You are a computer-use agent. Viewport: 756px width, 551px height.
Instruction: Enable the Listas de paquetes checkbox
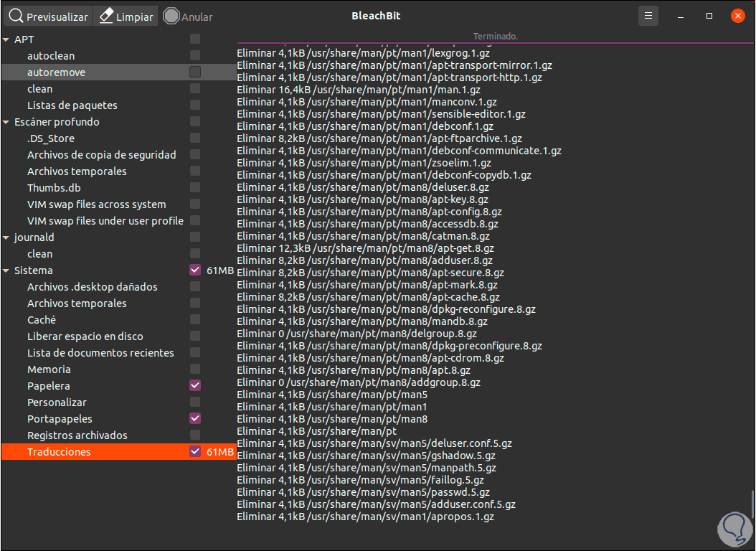pyautogui.click(x=195, y=105)
